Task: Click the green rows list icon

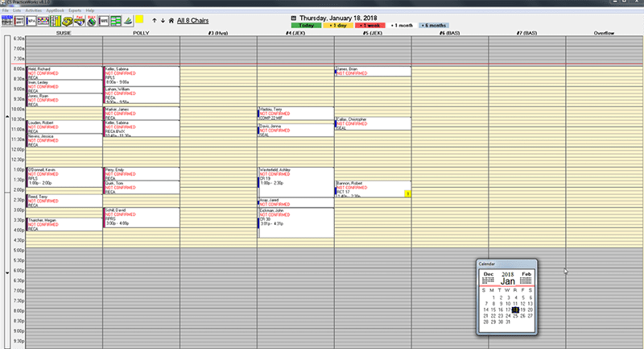Action: point(116,21)
